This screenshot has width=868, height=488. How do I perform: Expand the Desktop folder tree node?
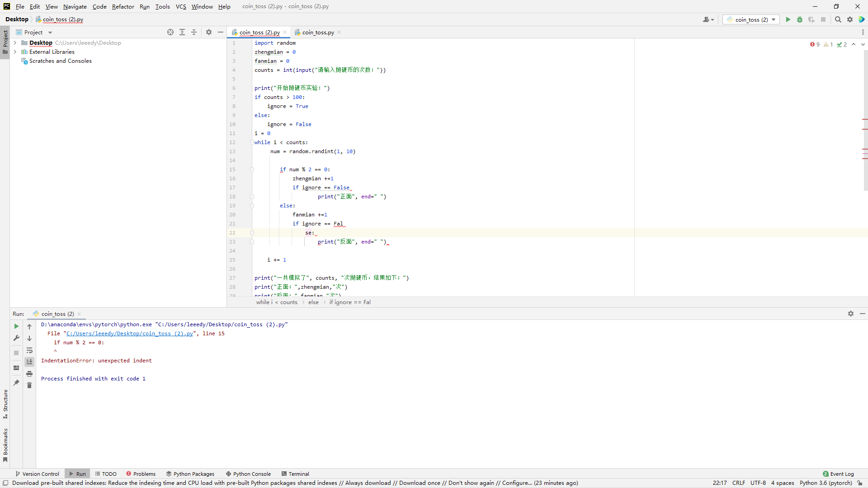point(15,43)
